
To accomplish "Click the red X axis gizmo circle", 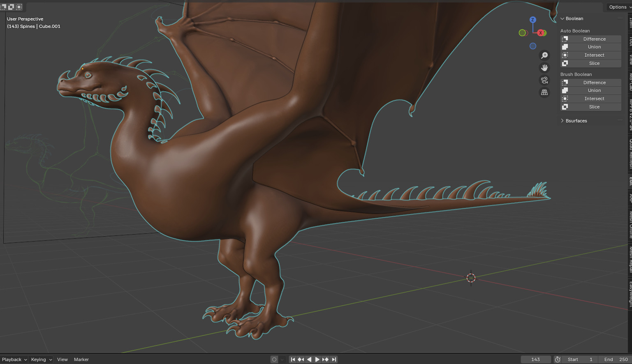I will pyautogui.click(x=540, y=33).
